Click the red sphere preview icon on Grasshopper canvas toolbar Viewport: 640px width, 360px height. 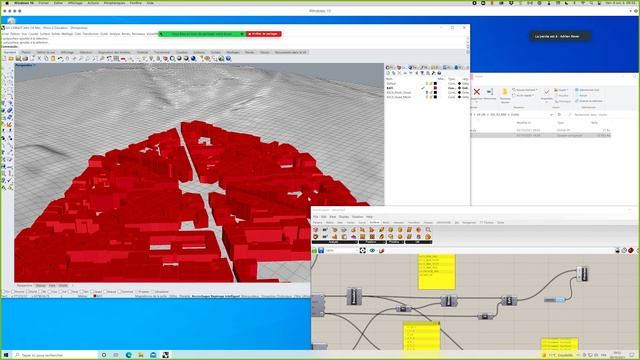point(631,250)
